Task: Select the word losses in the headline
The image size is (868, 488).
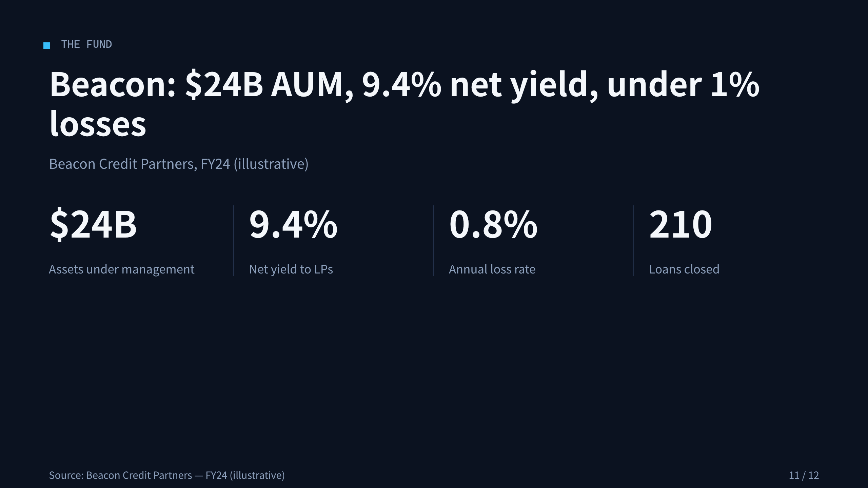Action: coord(98,124)
